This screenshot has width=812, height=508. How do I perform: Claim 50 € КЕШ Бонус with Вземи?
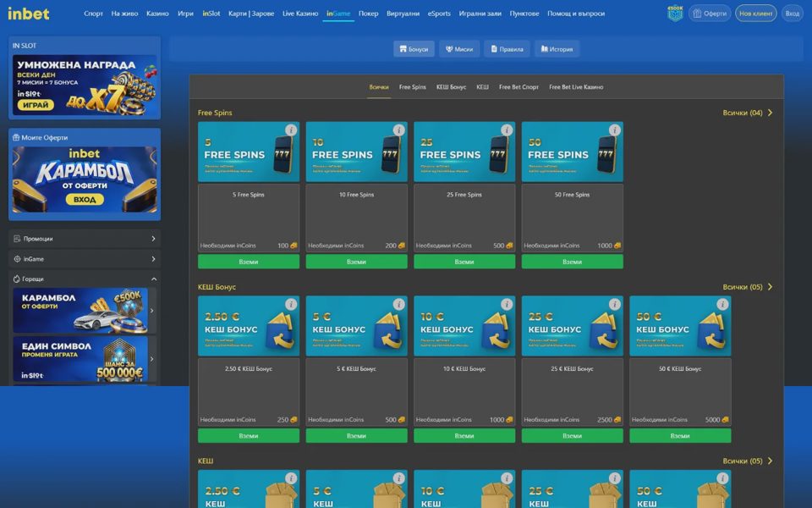click(x=680, y=436)
